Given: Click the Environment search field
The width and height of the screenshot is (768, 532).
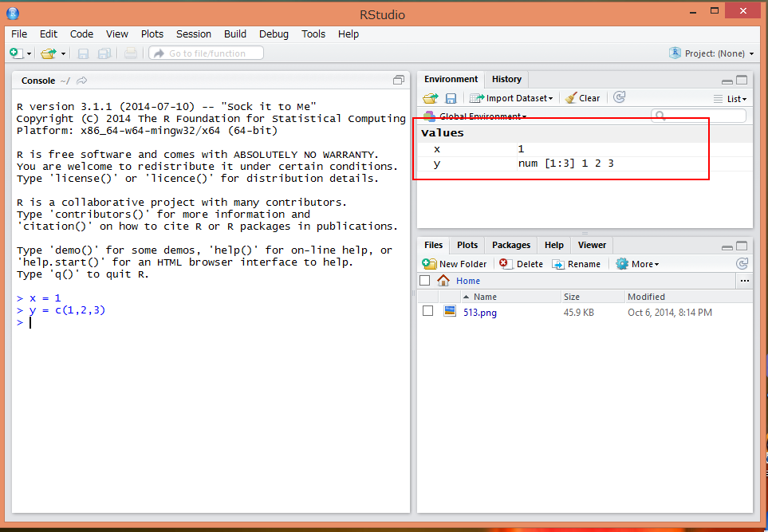Looking at the screenshot, I should (699, 116).
